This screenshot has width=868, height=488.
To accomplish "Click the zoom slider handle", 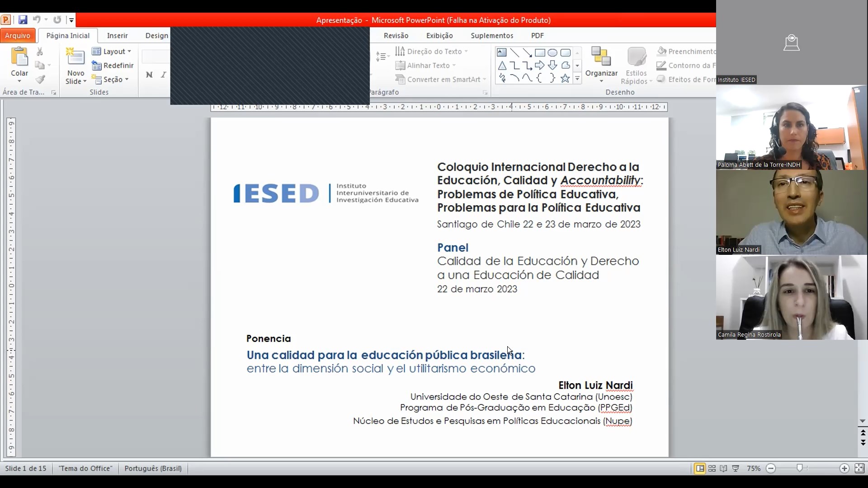I will 800,469.
